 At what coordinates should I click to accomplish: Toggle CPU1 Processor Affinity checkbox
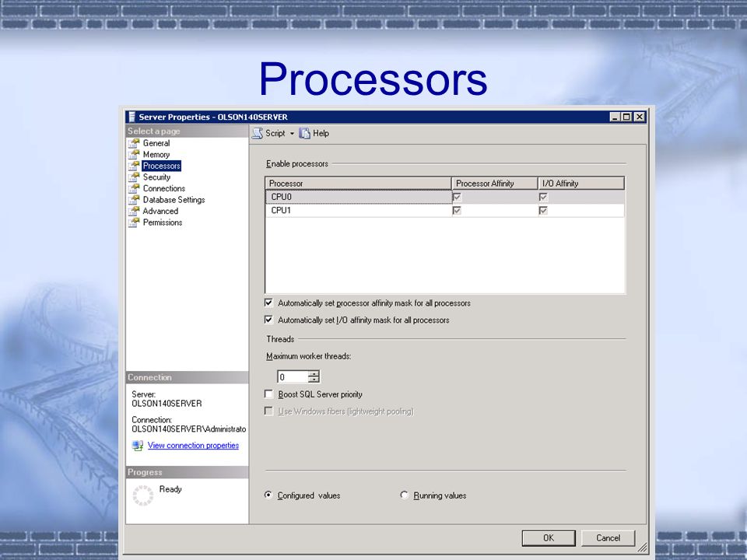(x=457, y=211)
